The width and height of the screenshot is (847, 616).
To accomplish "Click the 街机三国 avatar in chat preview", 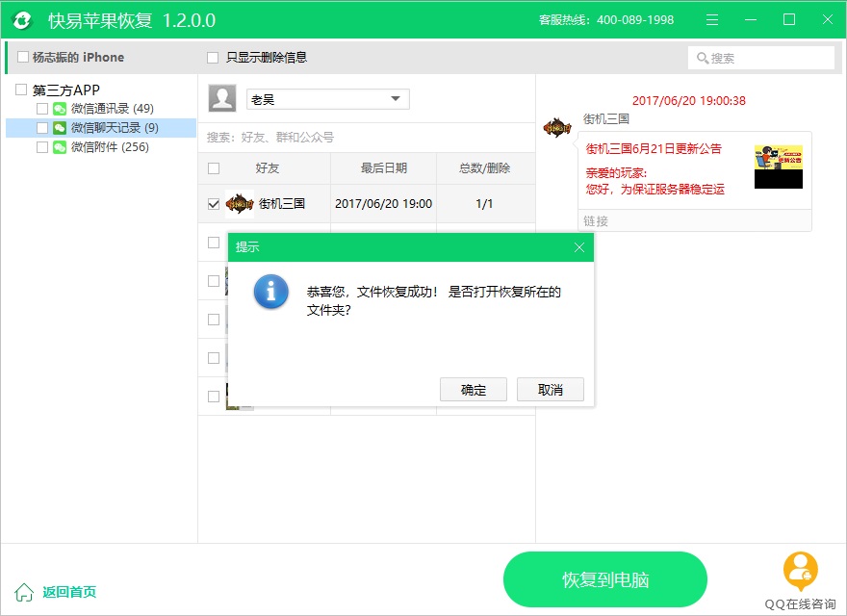I will tap(557, 126).
